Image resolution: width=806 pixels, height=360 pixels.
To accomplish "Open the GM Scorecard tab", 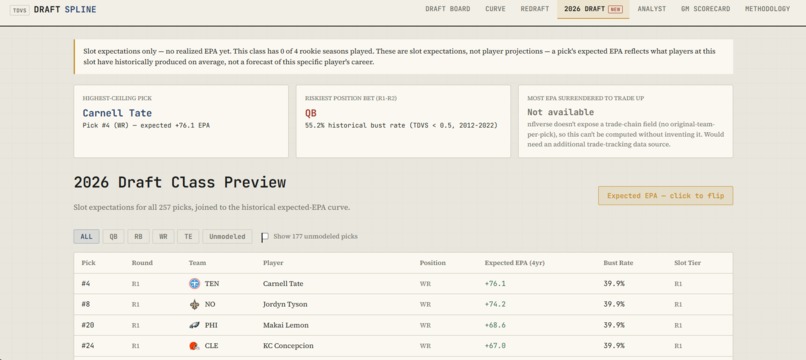I will (x=706, y=9).
